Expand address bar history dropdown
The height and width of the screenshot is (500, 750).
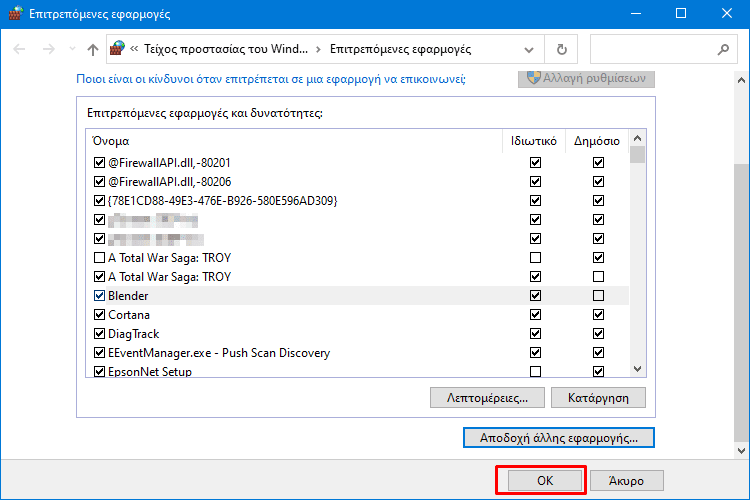point(529,49)
